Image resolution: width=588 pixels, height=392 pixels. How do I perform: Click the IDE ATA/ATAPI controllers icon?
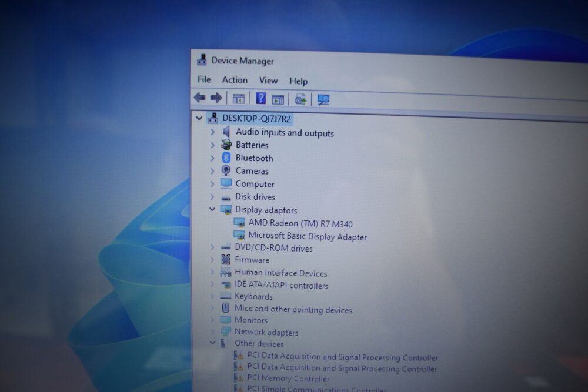pos(225,285)
